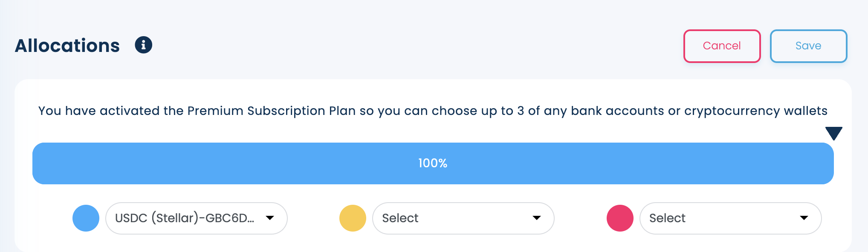Click the 'Select' placeholder text in last dropdown
868x252 pixels.
click(667, 218)
